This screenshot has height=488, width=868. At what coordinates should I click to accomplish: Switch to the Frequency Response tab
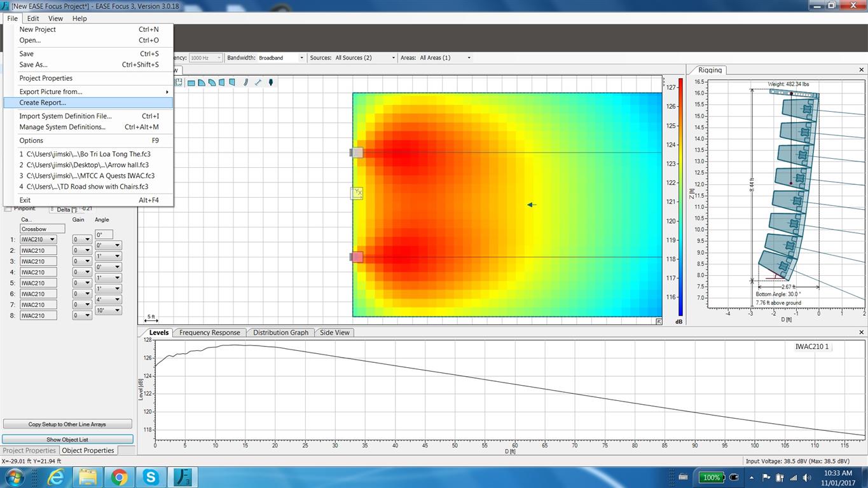click(209, 332)
